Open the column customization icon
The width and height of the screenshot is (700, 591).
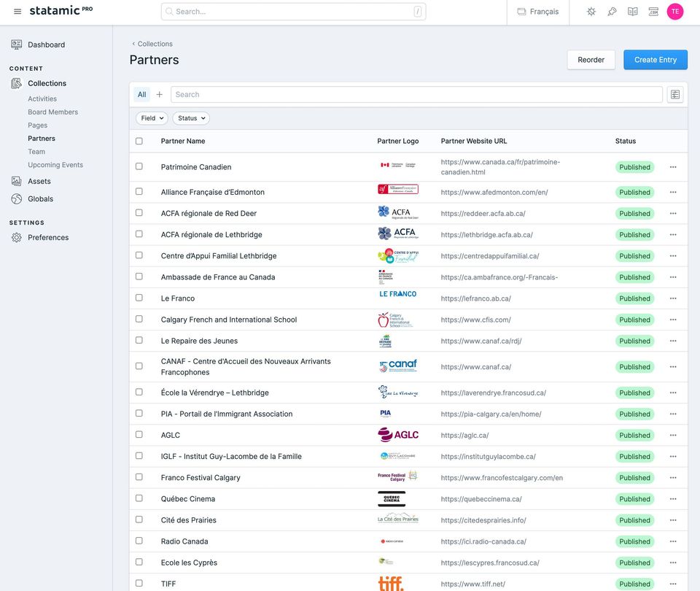coord(674,95)
